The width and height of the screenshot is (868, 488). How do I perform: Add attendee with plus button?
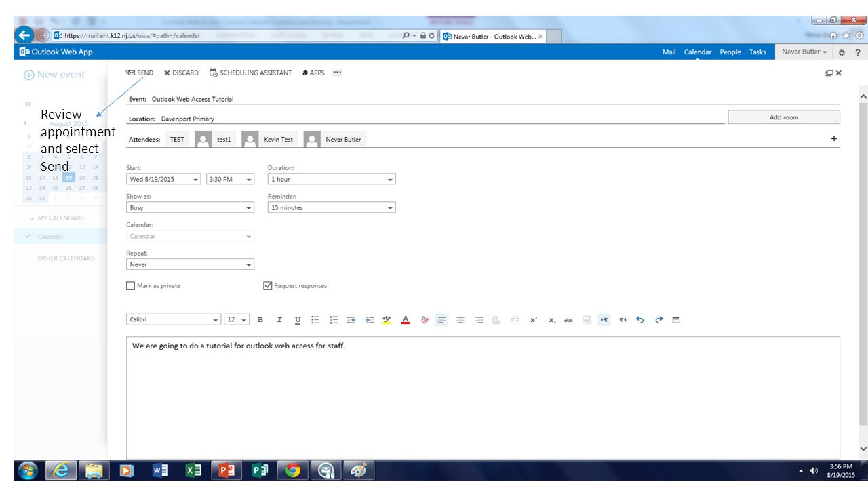[x=834, y=139]
